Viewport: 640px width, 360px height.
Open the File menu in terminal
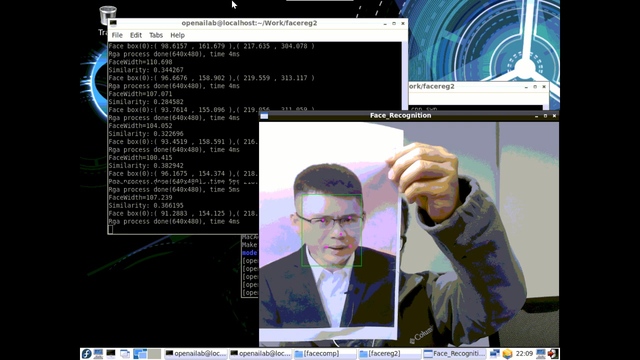[x=117, y=35]
